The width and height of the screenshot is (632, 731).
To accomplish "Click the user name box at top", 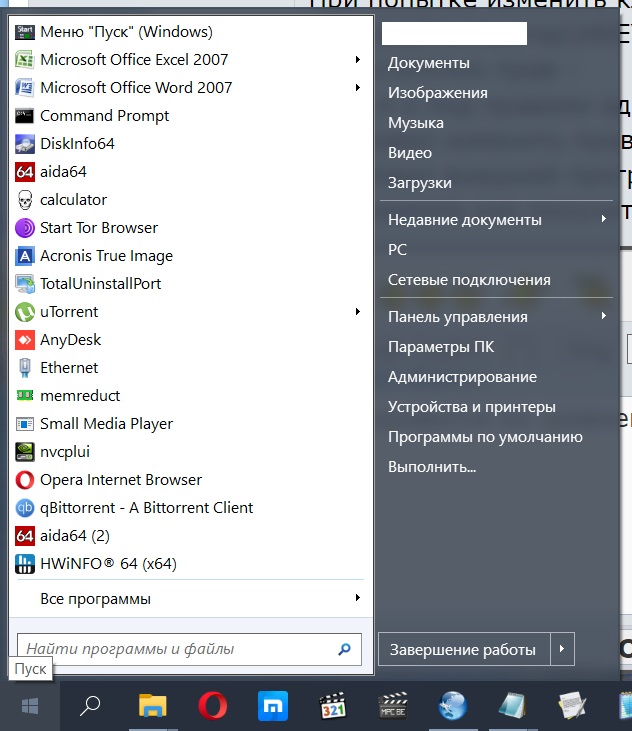I will tap(454, 34).
